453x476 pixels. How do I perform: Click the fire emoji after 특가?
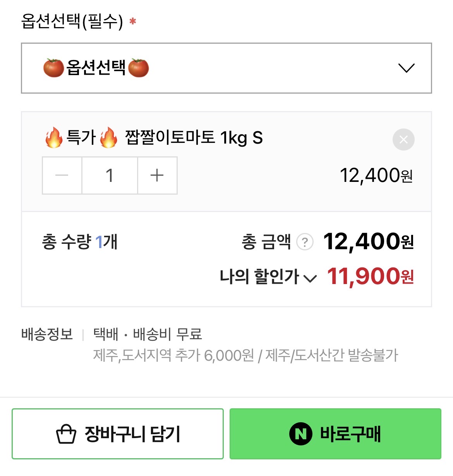pyautogui.click(x=108, y=138)
